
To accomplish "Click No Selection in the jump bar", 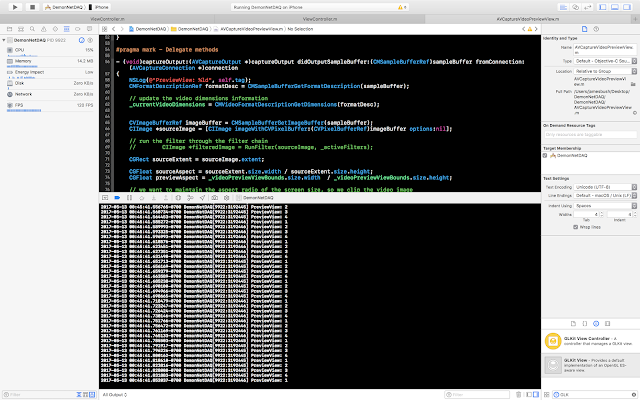I will pyautogui.click(x=300, y=29).
